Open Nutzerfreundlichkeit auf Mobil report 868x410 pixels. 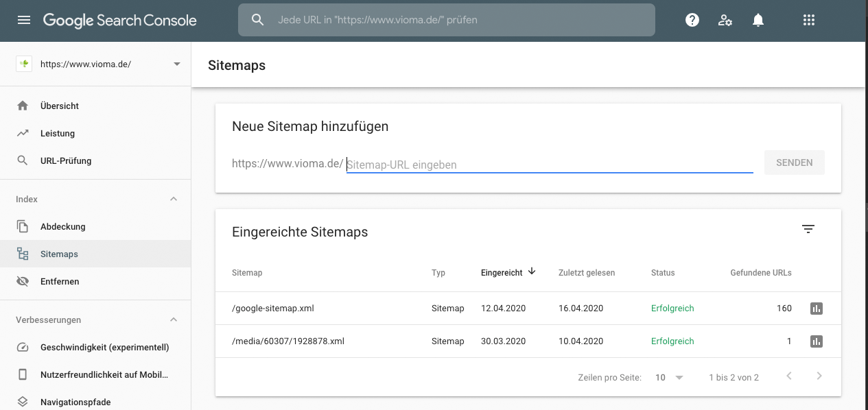pos(95,374)
